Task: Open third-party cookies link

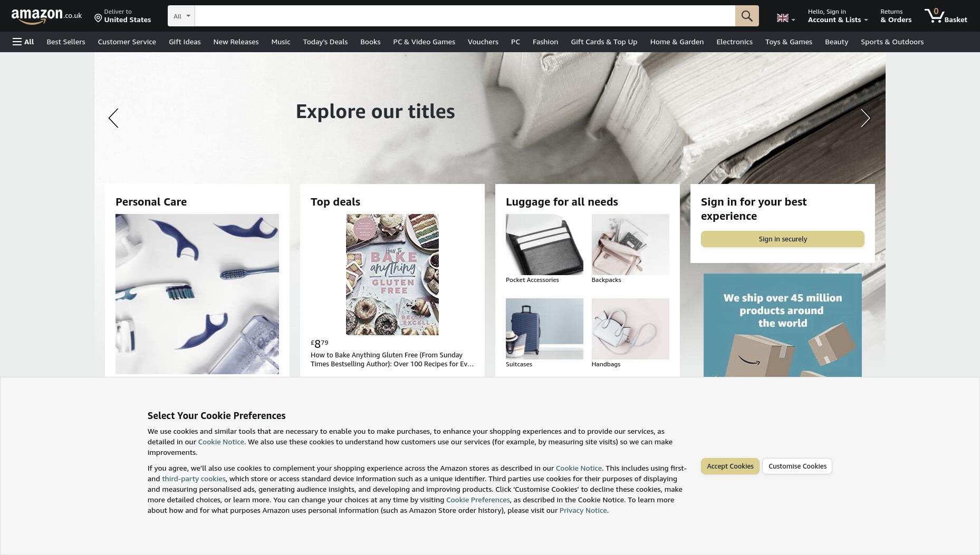Action: point(194,479)
